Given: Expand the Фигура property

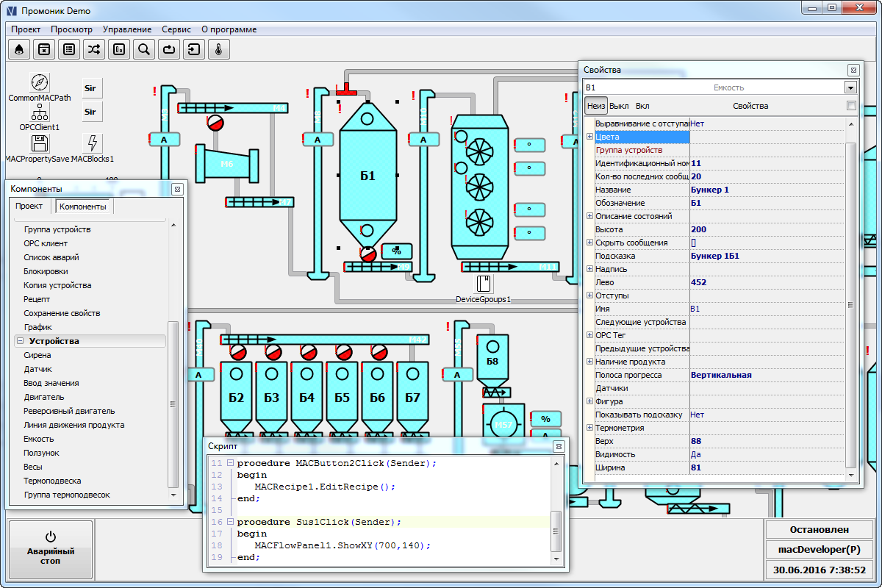Looking at the screenshot, I should [x=589, y=401].
